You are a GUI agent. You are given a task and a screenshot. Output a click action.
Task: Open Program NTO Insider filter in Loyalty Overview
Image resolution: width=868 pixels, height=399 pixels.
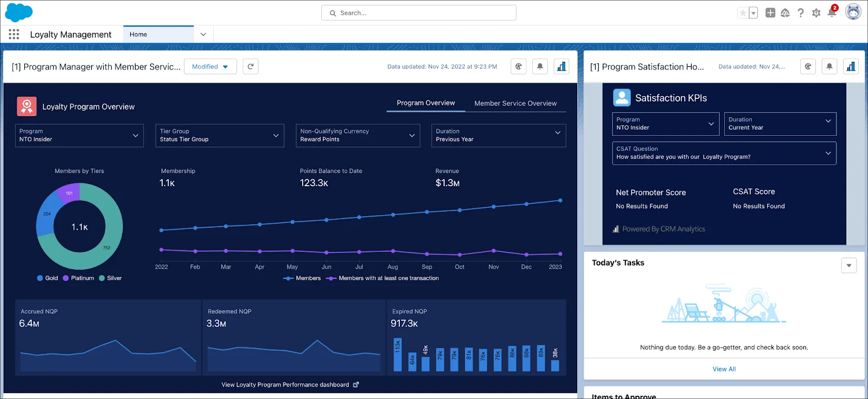click(x=79, y=135)
